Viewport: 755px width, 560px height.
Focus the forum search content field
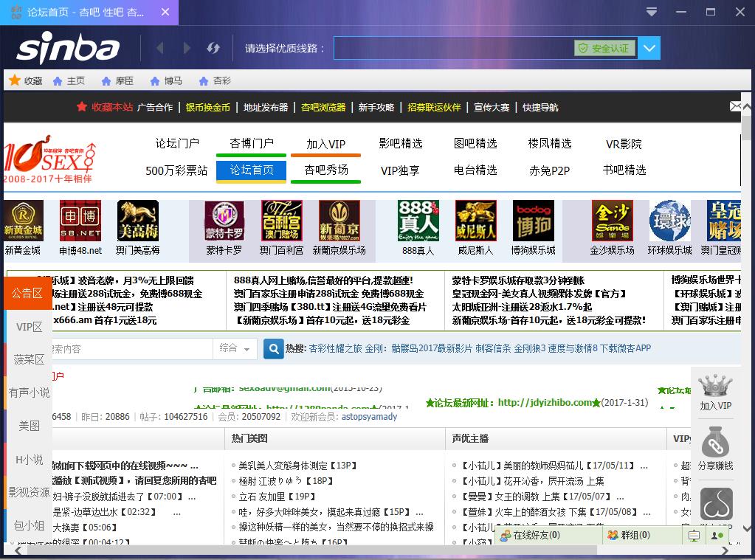tap(132, 348)
